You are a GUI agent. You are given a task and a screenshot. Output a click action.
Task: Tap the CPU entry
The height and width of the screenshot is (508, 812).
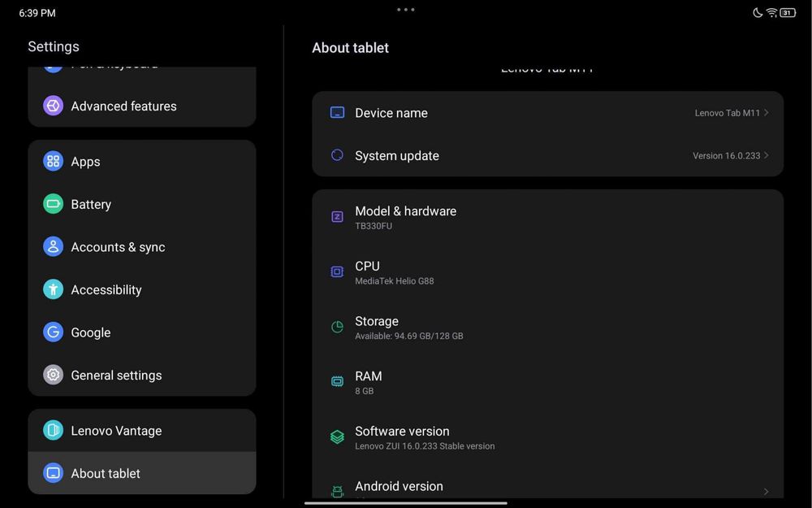tap(548, 272)
